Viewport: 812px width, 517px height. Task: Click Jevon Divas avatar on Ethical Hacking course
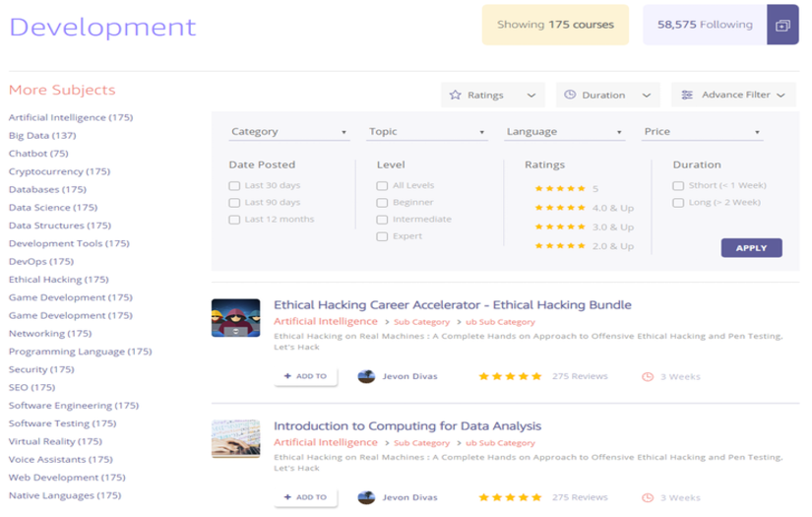coord(366,376)
